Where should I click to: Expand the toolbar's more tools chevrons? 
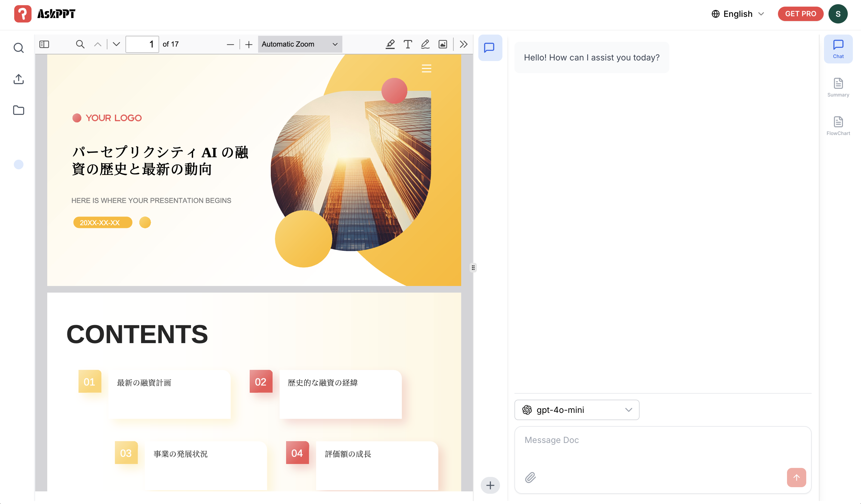(464, 44)
